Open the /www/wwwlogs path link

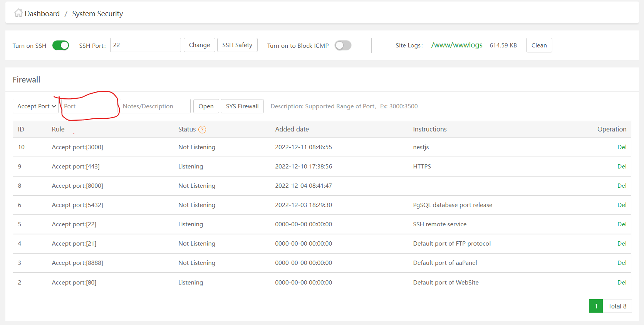(456, 45)
